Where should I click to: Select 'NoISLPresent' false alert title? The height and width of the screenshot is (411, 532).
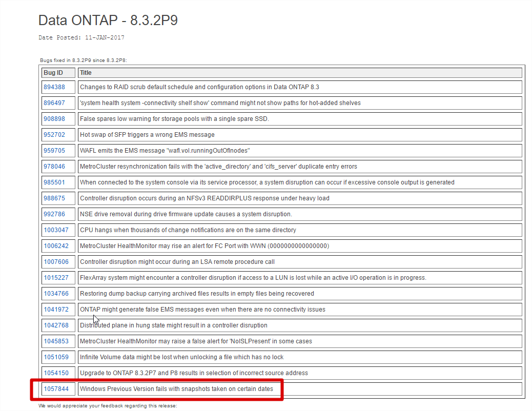tap(196, 341)
